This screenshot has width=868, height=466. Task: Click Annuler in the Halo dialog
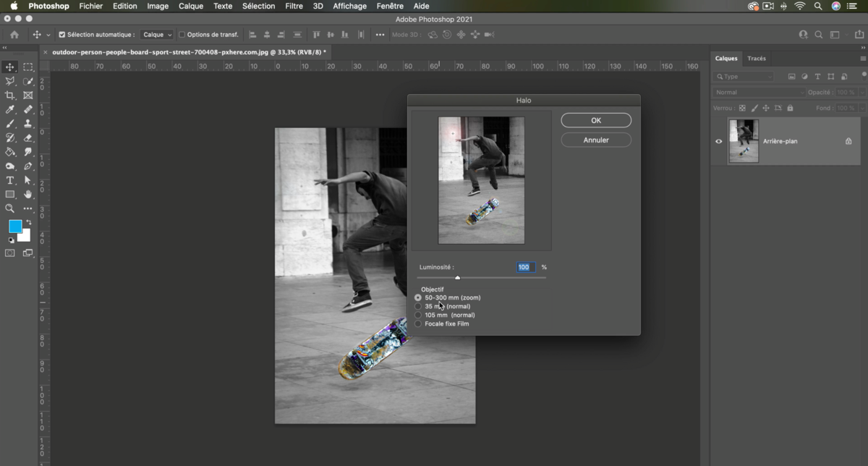click(596, 140)
